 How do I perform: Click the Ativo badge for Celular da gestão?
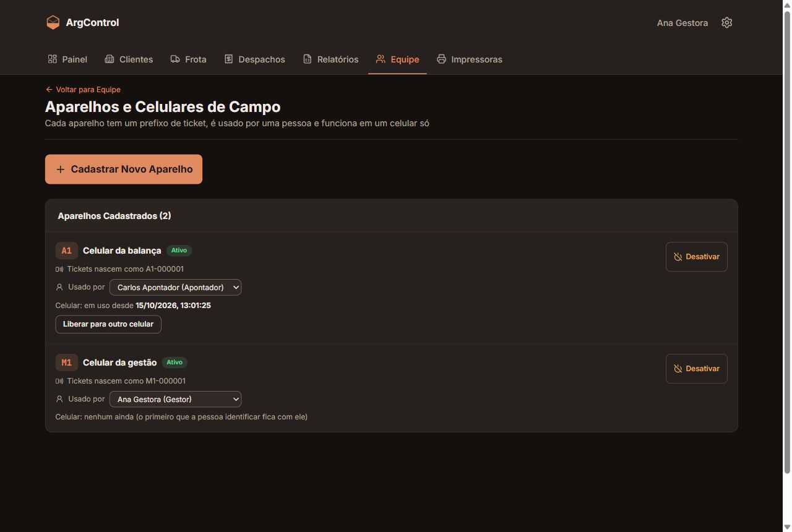tap(174, 363)
